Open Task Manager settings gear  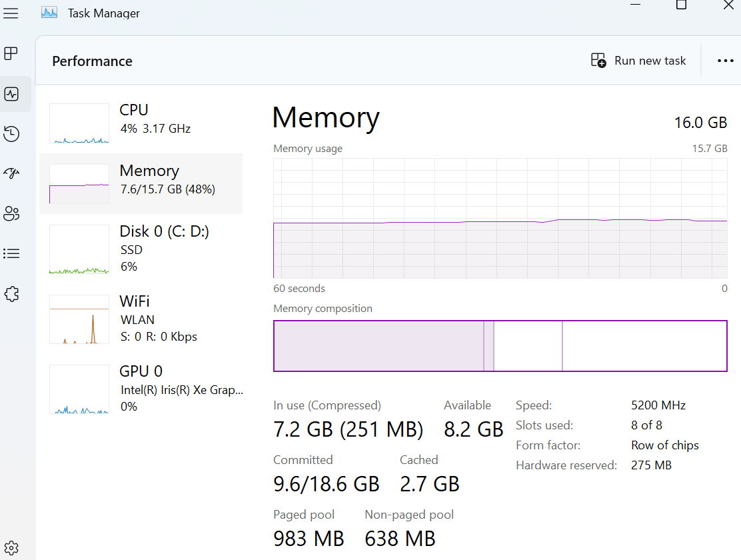[x=11, y=548]
